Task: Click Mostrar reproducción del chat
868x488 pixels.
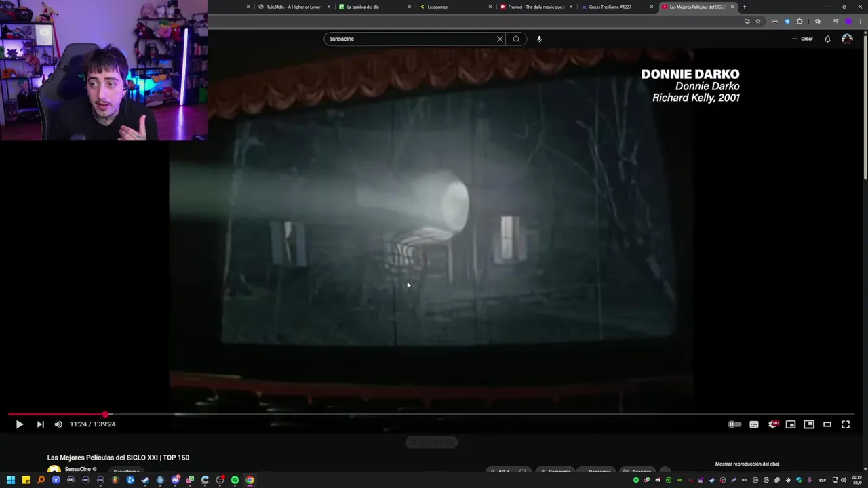Action: coord(747,464)
